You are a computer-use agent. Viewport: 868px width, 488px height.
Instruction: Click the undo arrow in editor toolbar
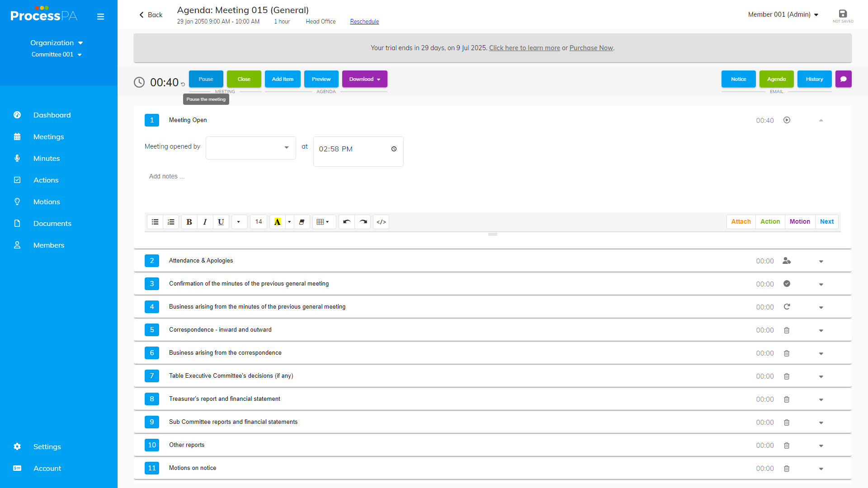pos(347,222)
